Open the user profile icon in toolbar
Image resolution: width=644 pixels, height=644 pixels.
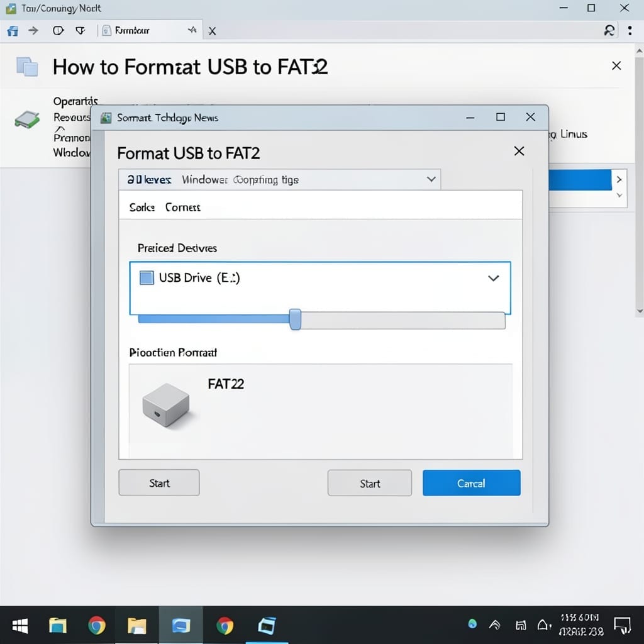(x=609, y=30)
